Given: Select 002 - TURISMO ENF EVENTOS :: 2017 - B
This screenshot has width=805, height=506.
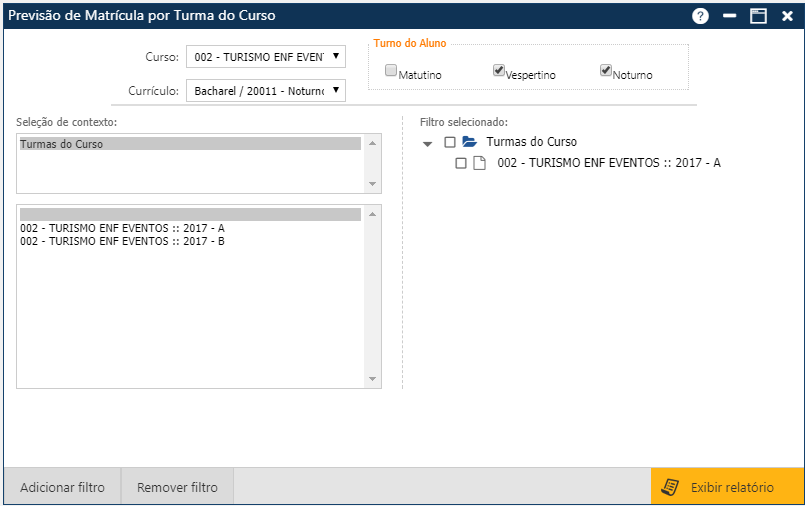Looking at the screenshot, I should [x=122, y=241].
